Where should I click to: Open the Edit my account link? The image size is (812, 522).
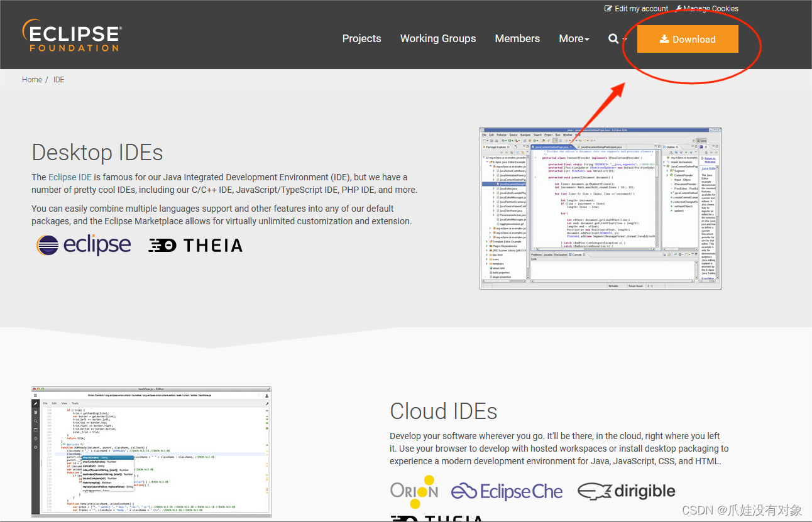[636, 8]
